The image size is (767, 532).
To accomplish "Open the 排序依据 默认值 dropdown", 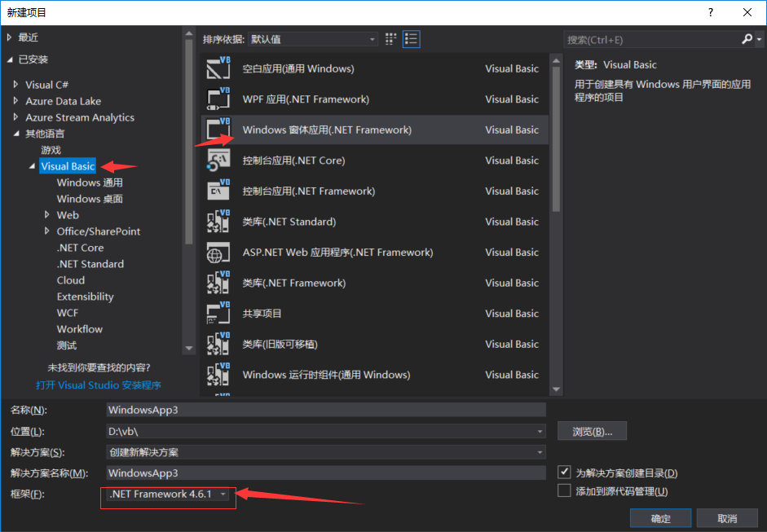I will 314,38.
